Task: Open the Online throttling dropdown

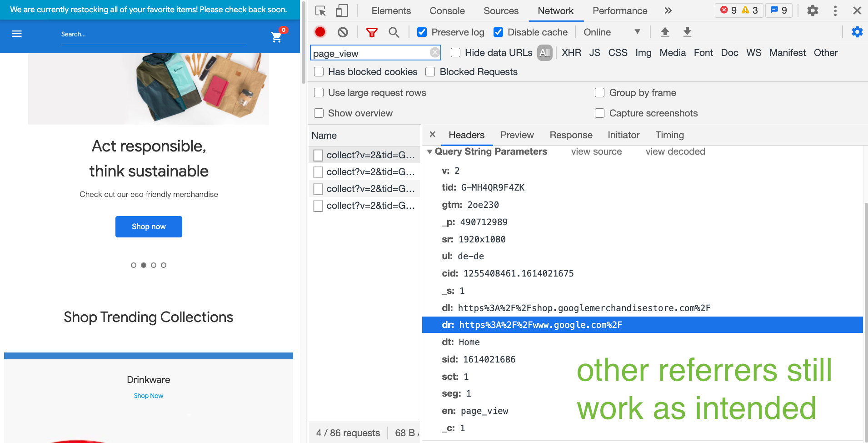Action: tap(612, 32)
